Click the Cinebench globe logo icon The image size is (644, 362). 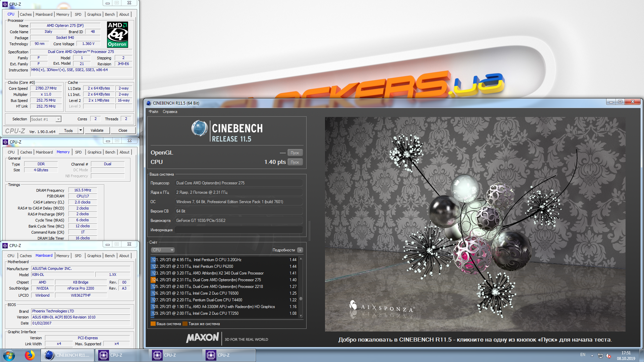200,128
